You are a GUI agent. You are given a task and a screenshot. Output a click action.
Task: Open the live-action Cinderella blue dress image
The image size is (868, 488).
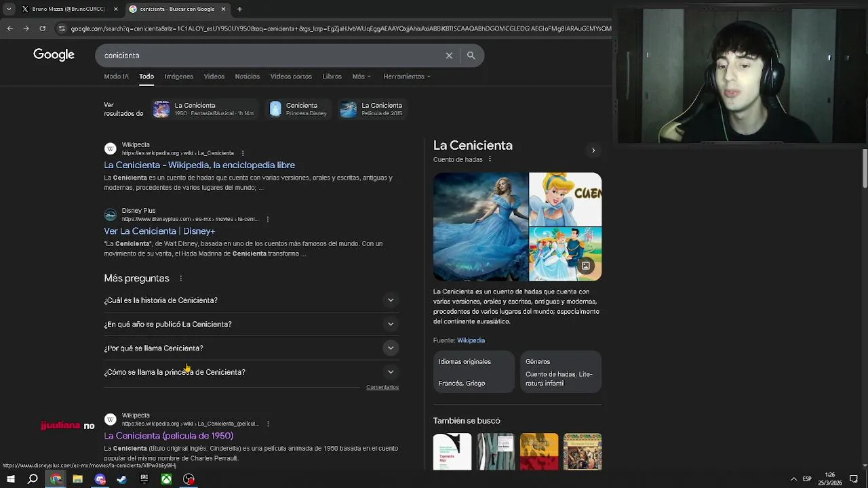tap(480, 226)
